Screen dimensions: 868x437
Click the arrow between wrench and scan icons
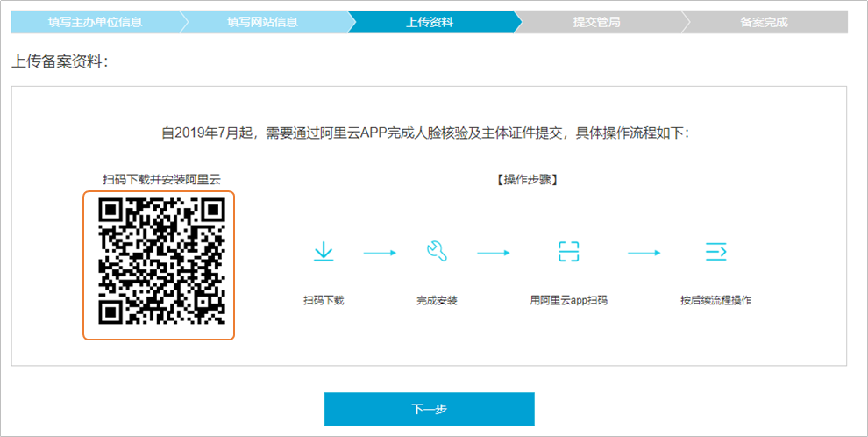494,253
